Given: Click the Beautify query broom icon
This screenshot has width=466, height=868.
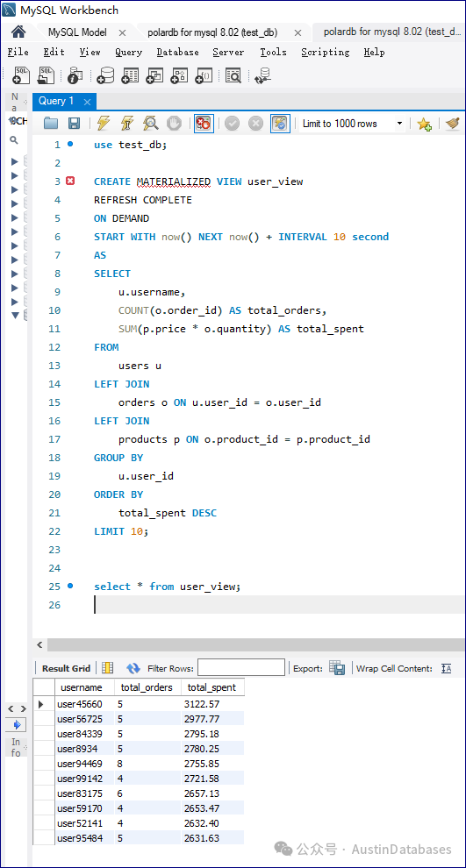Looking at the screenshot, I should tap(453, 124).
